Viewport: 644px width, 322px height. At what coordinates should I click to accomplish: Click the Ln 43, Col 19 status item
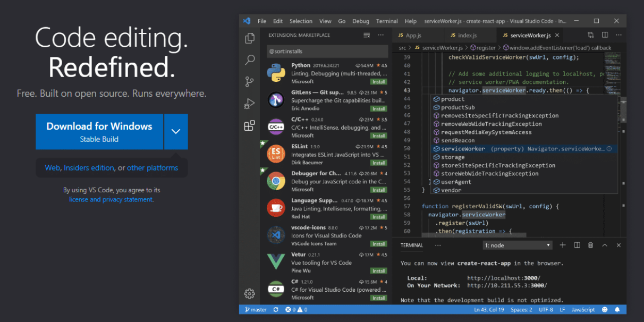[x=489, y=309]
